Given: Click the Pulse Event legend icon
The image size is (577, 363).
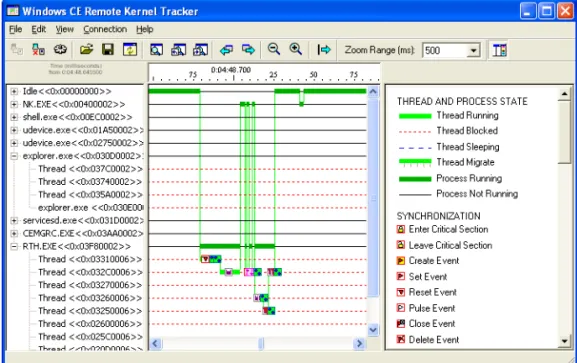Looking at the screenshot, I should tap(401, 308).
